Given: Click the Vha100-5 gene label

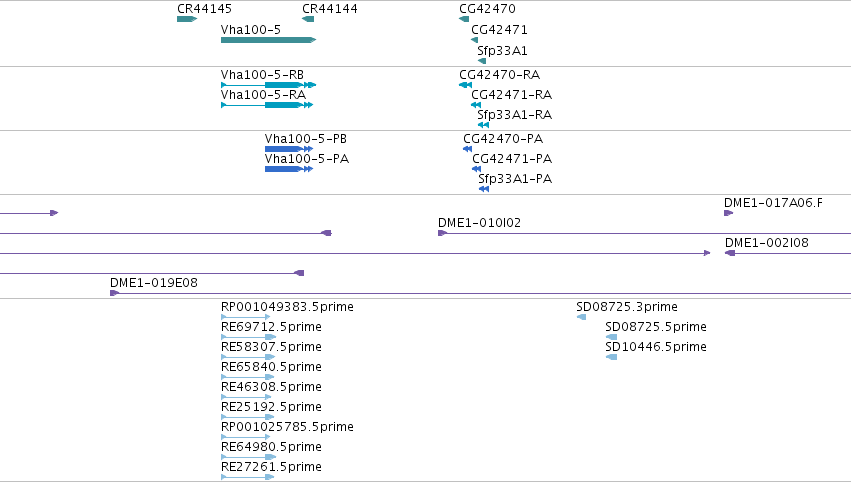Looking at the screenshot, I should coord(251,30).
